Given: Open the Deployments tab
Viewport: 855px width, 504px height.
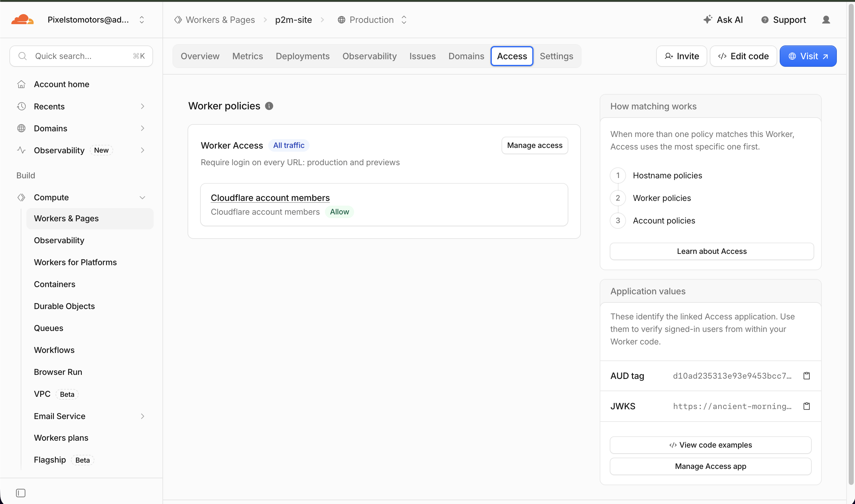Looking at the screenshot, I should pos(302,56).
